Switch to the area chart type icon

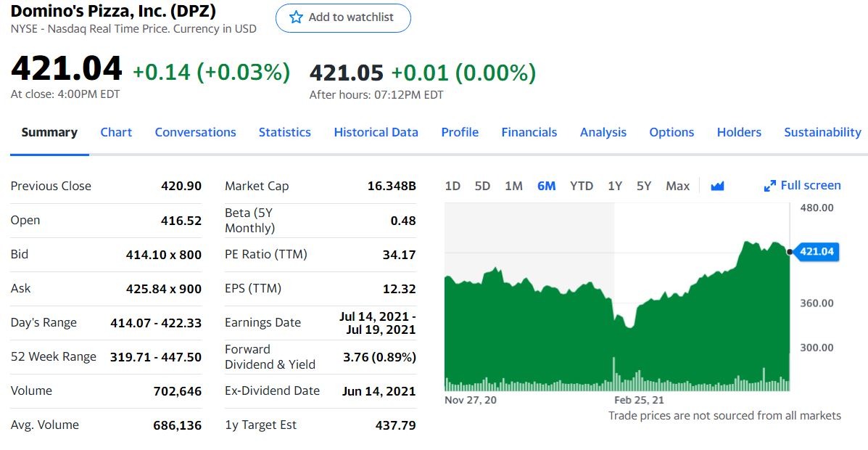(717, 187)
